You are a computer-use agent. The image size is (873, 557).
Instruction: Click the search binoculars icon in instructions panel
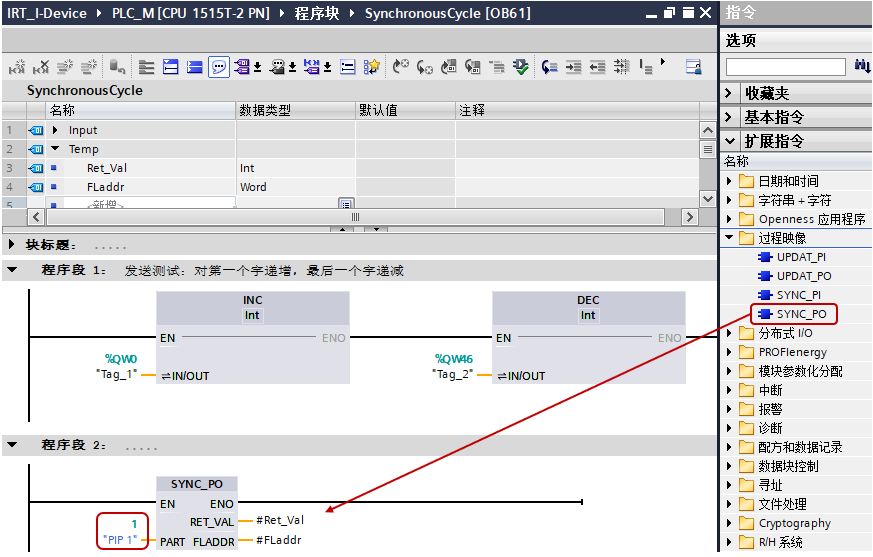click(862, 66)
